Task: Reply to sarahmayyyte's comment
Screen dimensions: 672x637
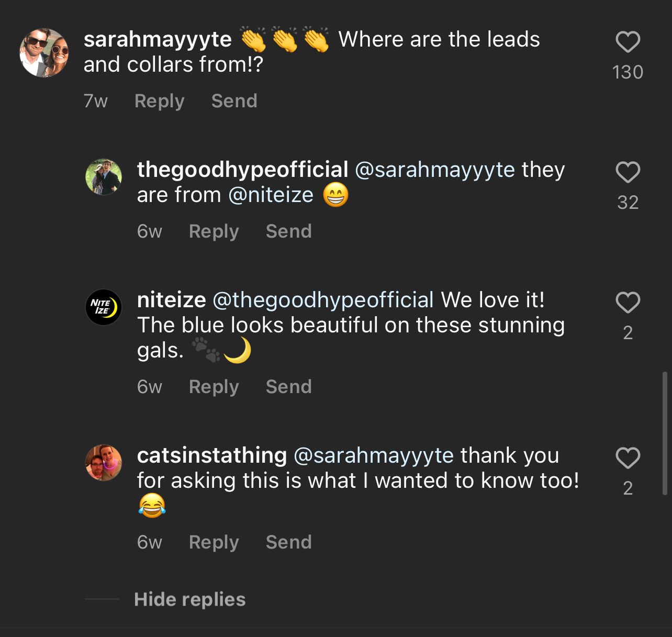Action: pos(159,101)
